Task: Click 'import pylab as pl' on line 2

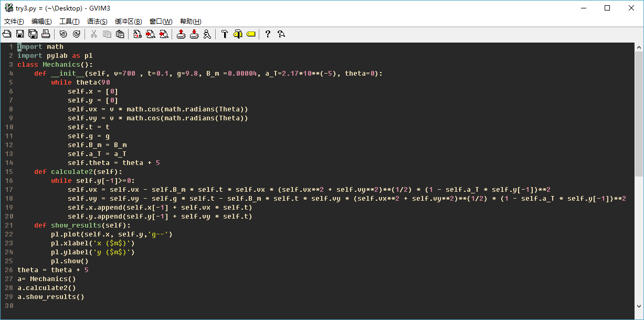Action: coord(55,55)
